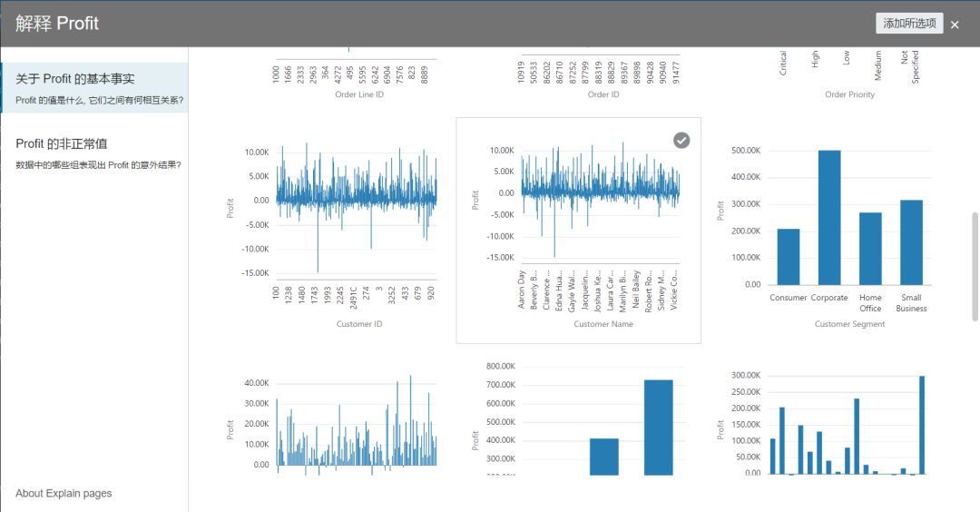Click the 添加所选项 button

(908, 24)
